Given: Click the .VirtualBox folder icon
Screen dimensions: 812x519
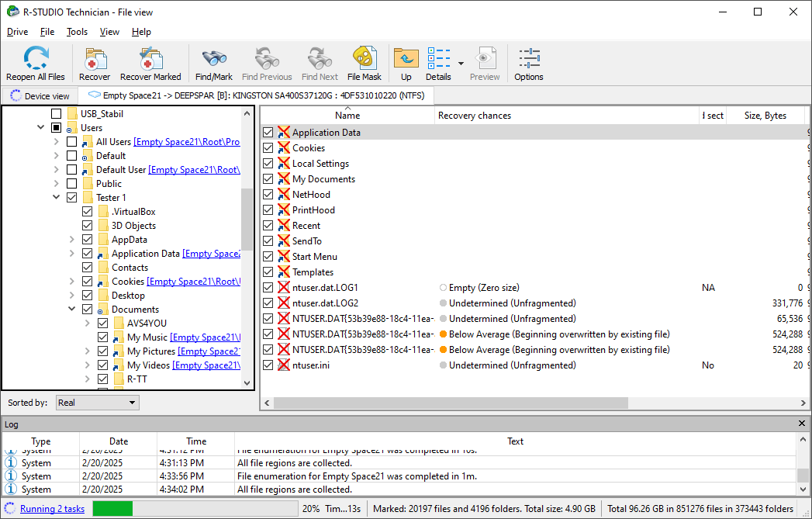Looking at the screenshot, I should [103, 211].
